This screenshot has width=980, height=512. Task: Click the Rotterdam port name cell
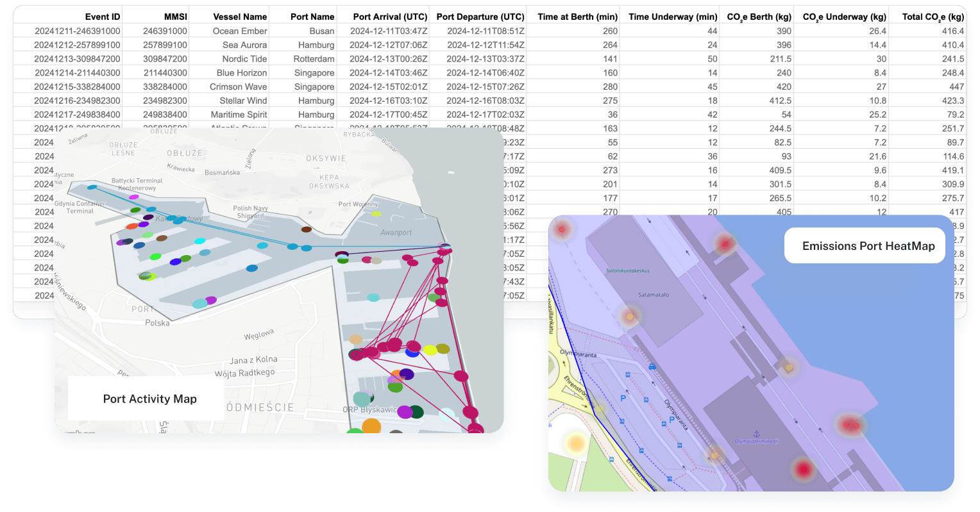[314, 59]
